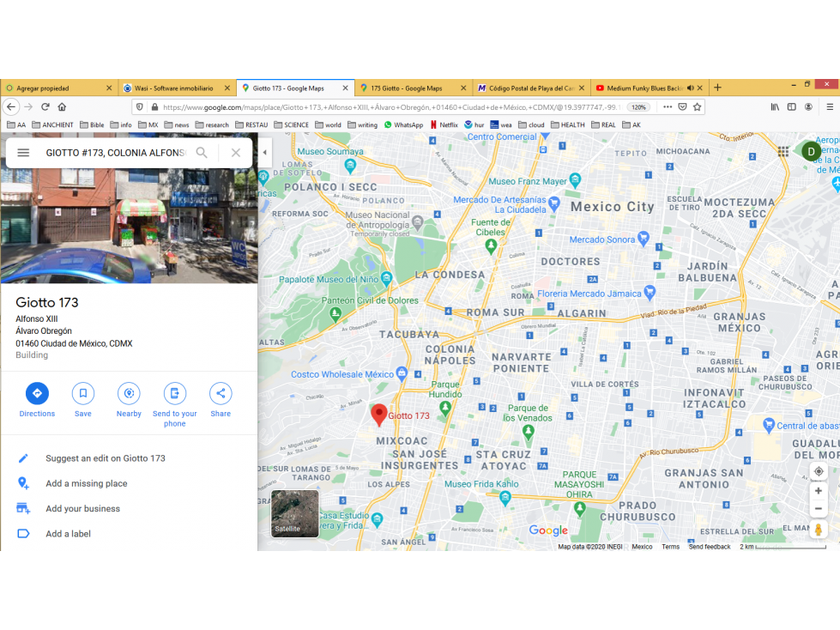
Task: Click Parque Hundido park marker
Action: [x=445, y=409]
